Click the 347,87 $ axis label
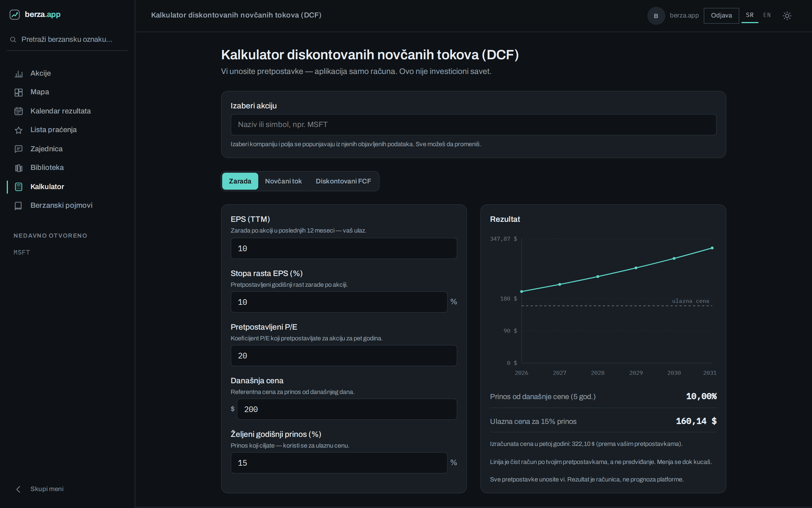The width and height of the screenshot is (812, 508). coord(503,239)
